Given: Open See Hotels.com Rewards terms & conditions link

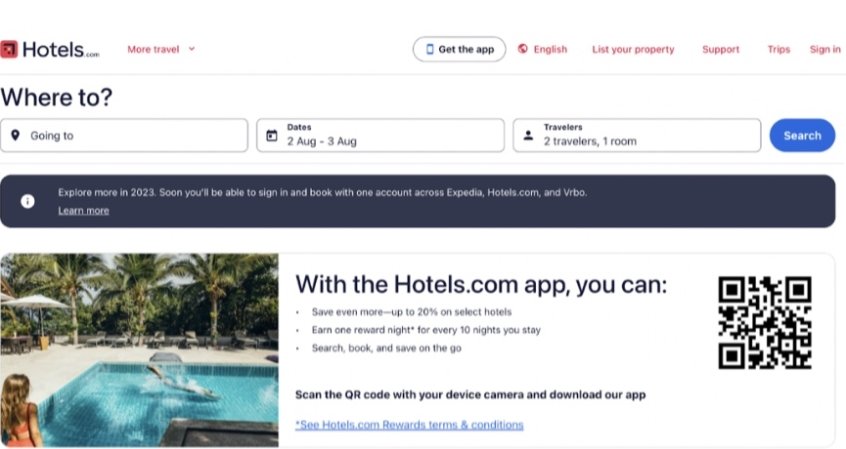Looking at the screenshot, I should point(410,425).
